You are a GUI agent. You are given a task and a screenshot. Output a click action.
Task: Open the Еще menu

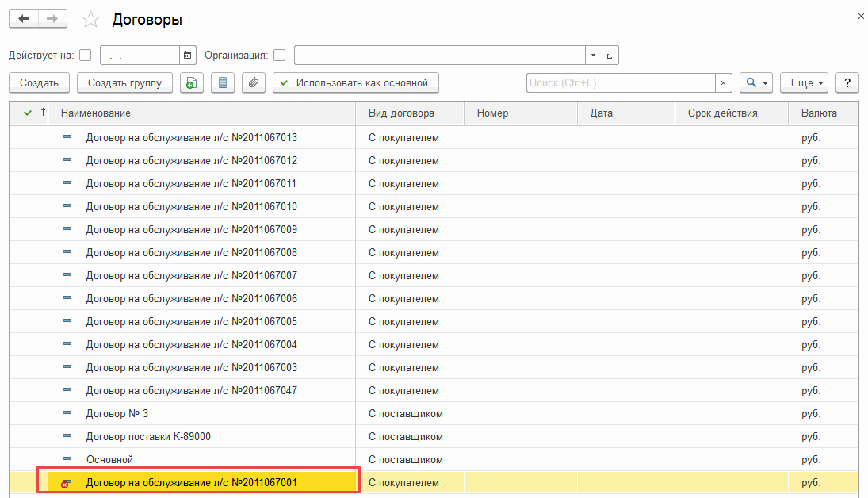[x=805, y=82]
